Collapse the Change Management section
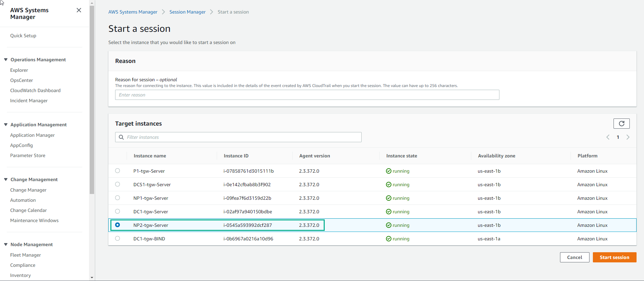This screenshot has width=644, height=281. coord(6,179)
